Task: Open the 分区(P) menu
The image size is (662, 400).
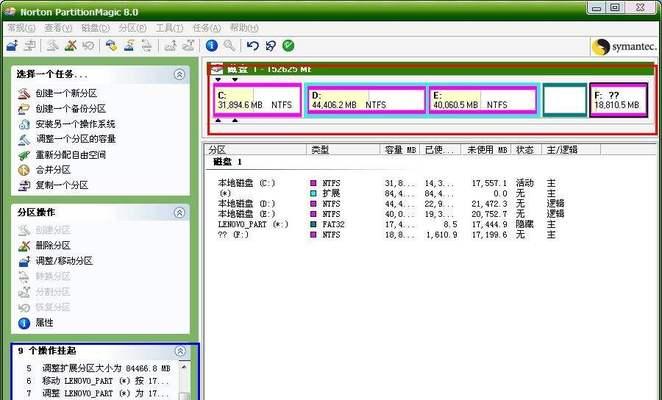Action: (132, 28)
